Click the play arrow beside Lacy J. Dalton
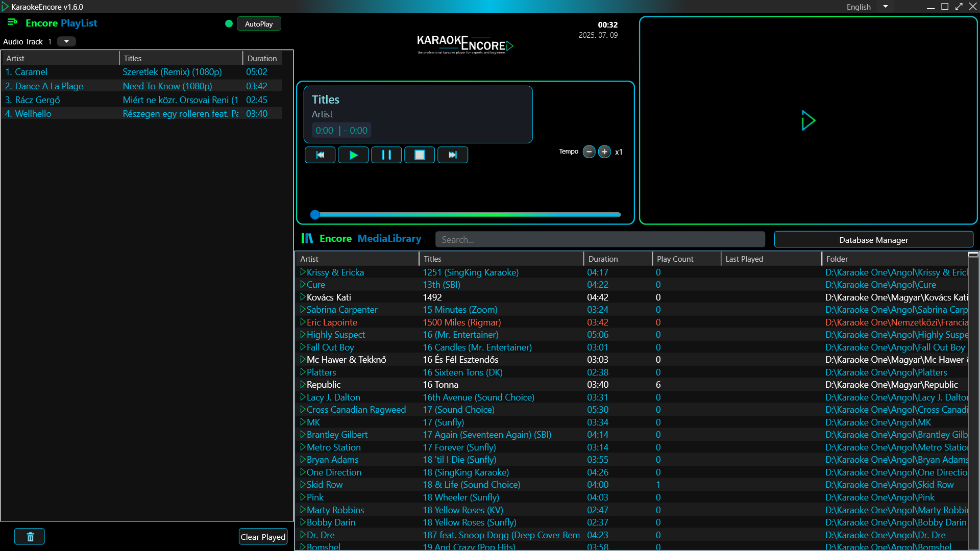The image size is (980, 551). click(303, 397)
